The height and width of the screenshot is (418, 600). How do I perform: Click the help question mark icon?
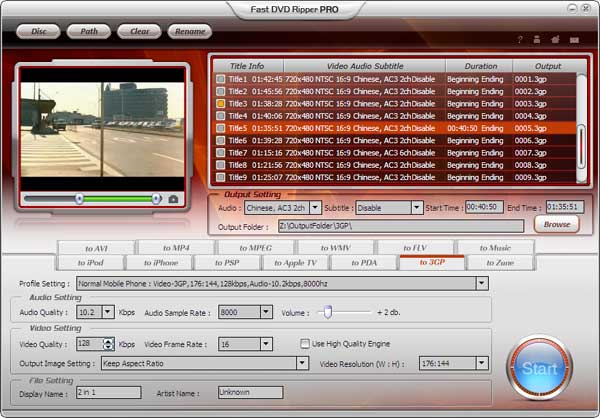click(520, 39)
